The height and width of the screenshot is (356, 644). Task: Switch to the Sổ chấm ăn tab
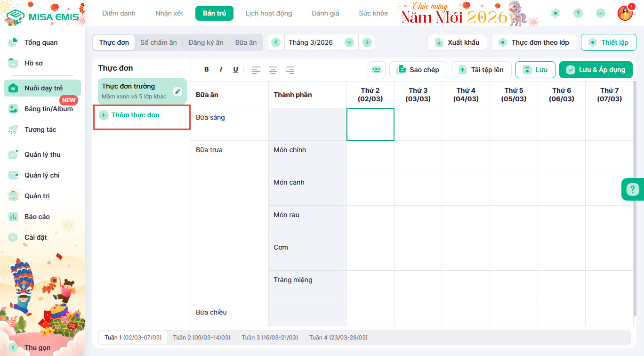tap(159, 42)
